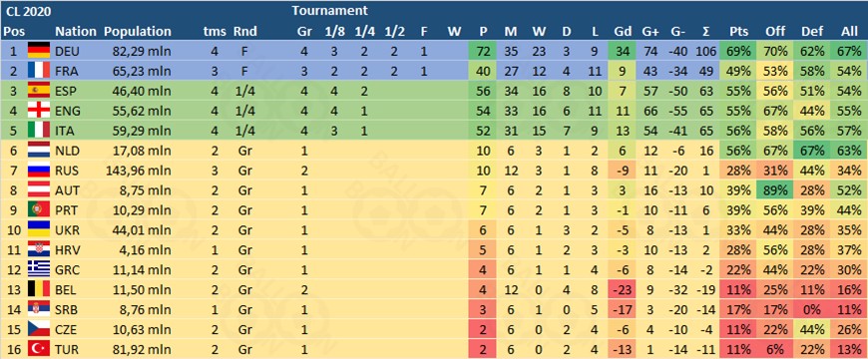Select the Pts column header

(x=738, y=32)
